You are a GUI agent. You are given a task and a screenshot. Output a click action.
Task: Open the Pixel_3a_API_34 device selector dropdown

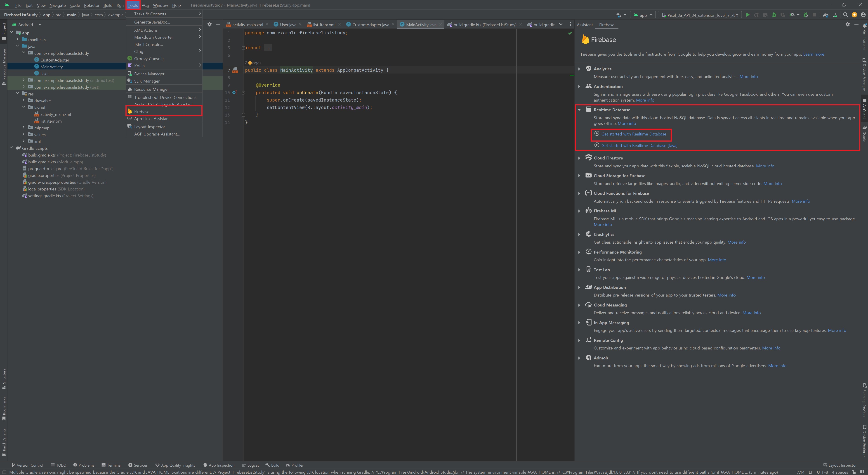click(x=700, y=15)
